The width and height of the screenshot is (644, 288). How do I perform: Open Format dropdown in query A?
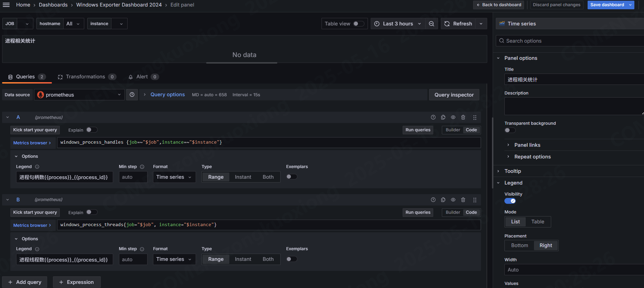coord(174,177)
